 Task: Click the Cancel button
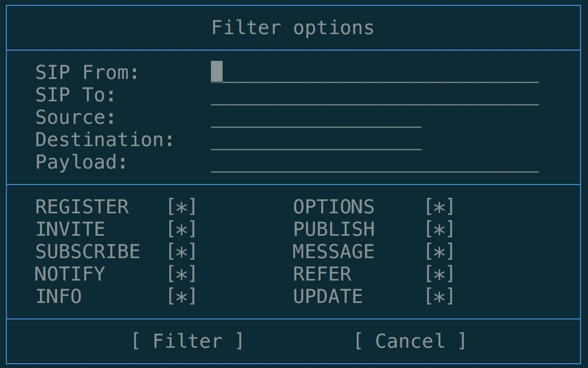[x=410, y=341]
